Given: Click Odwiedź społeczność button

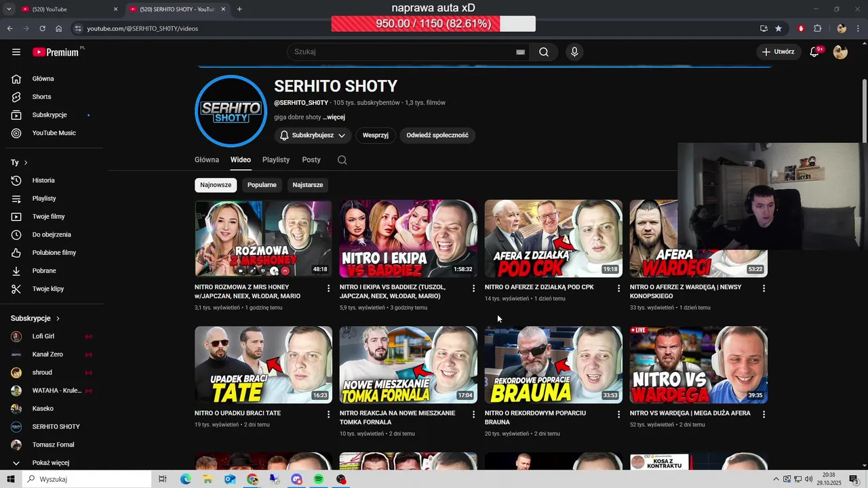Looking at the screenshot, I should (437, 136).
